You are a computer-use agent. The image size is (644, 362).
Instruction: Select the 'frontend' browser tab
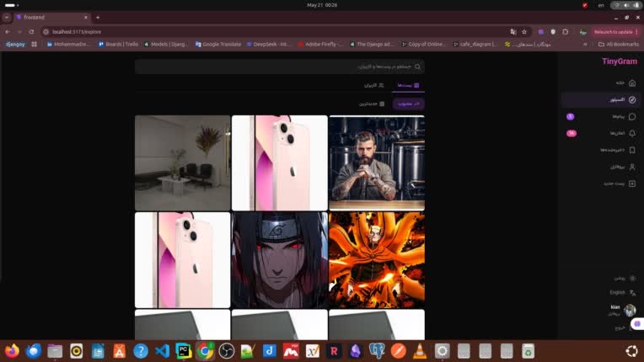pyautogui.click(x=51, y=17)
